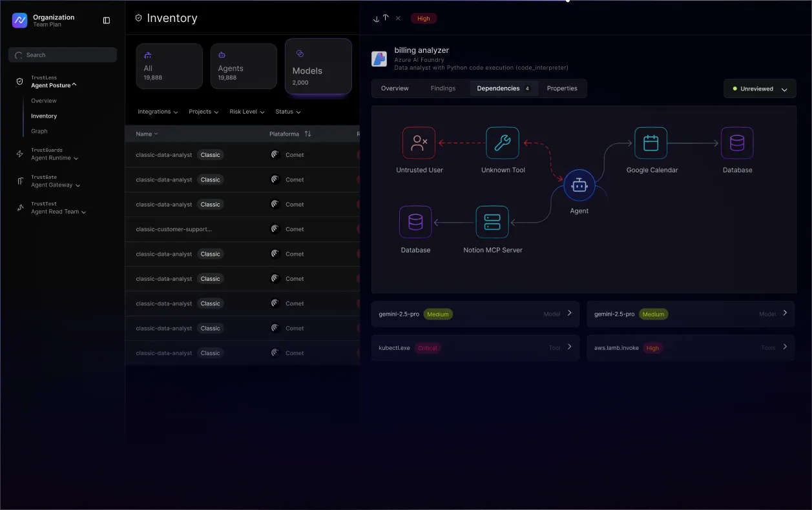
Task: Select the All 19,888 card
Action: (x=169, y=66)
